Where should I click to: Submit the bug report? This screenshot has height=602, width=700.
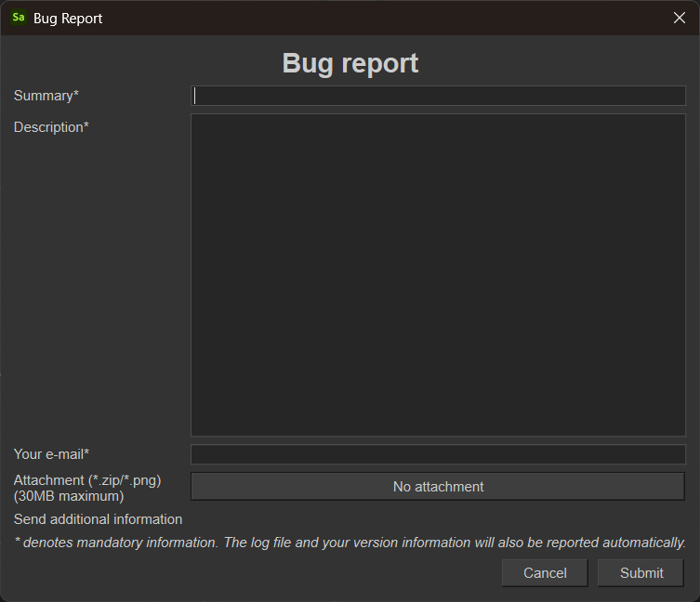(641, 573)
